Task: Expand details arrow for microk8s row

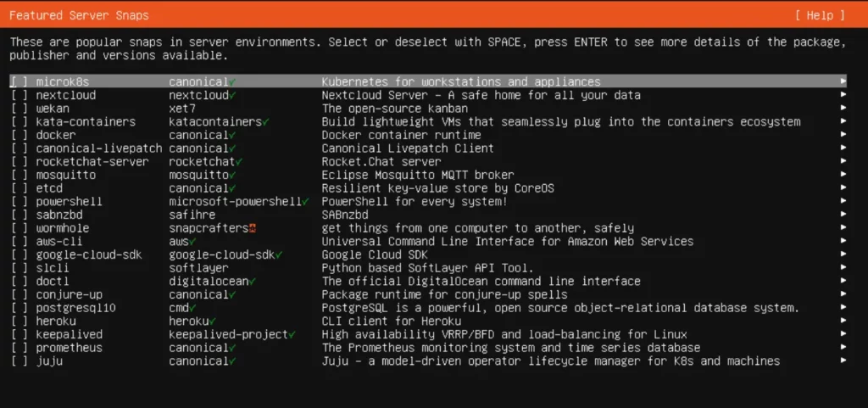Action: 843,81
